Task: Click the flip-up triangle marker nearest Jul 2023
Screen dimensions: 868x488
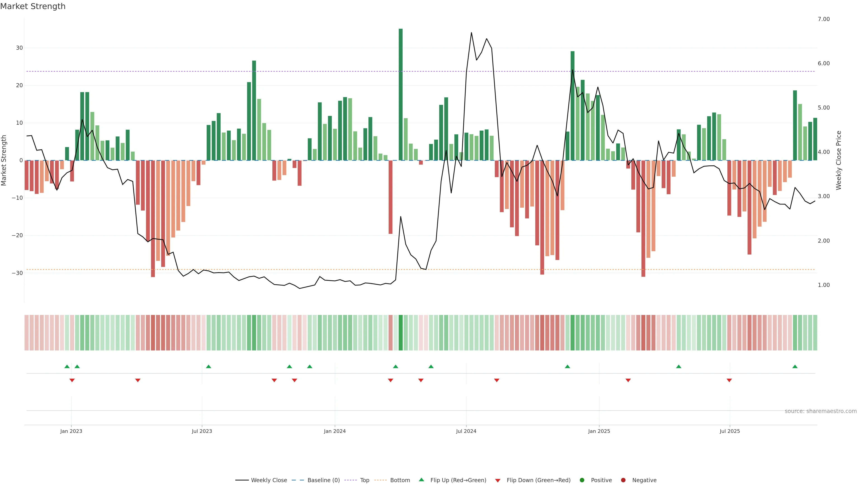Action: (209, 366)
